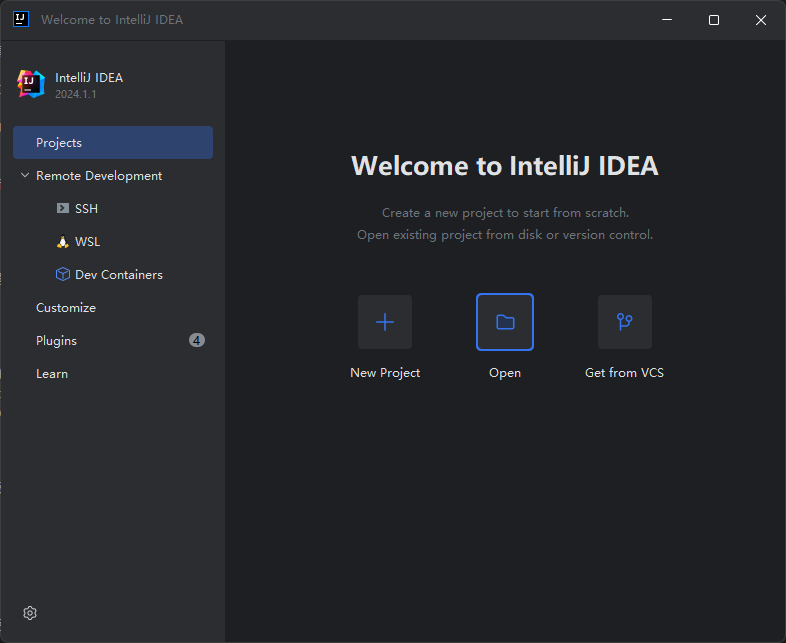
Task: Go to the Learn section
Action: (52, 374)
